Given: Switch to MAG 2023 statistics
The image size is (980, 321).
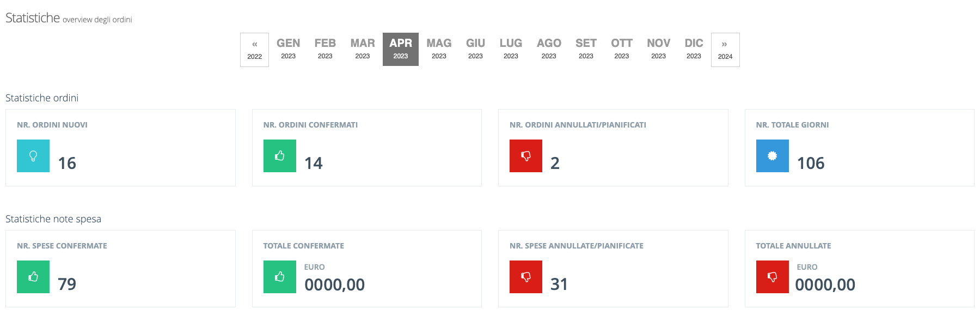Looking at the screenshot, I should pos(439,49).
